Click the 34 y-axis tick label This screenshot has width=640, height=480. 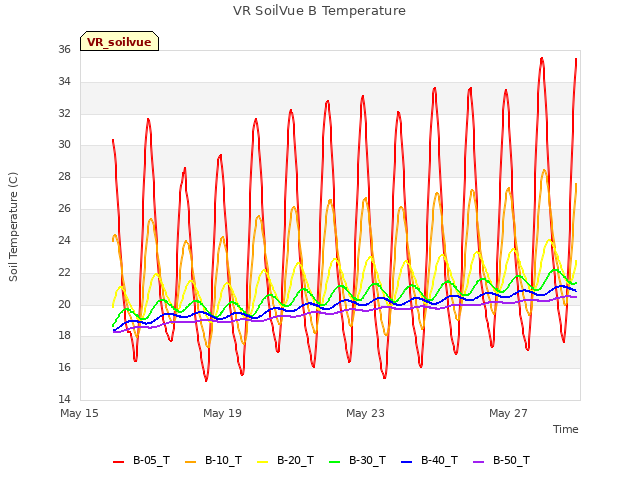point(64,82)
